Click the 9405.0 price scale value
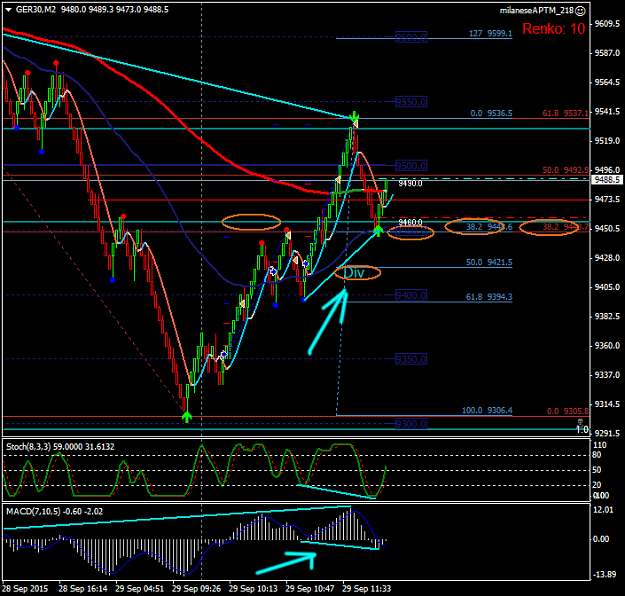 [x=607, y=287]
